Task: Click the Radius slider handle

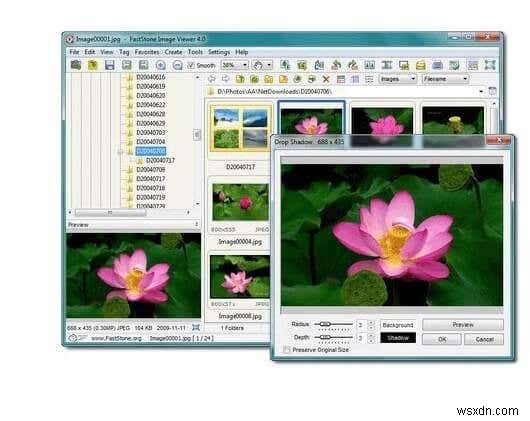Action: tap(325, 324)
